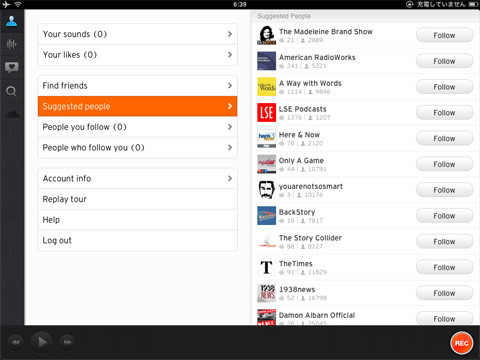Follow Here & Now
480x360 pixels.
pos(444,138)
